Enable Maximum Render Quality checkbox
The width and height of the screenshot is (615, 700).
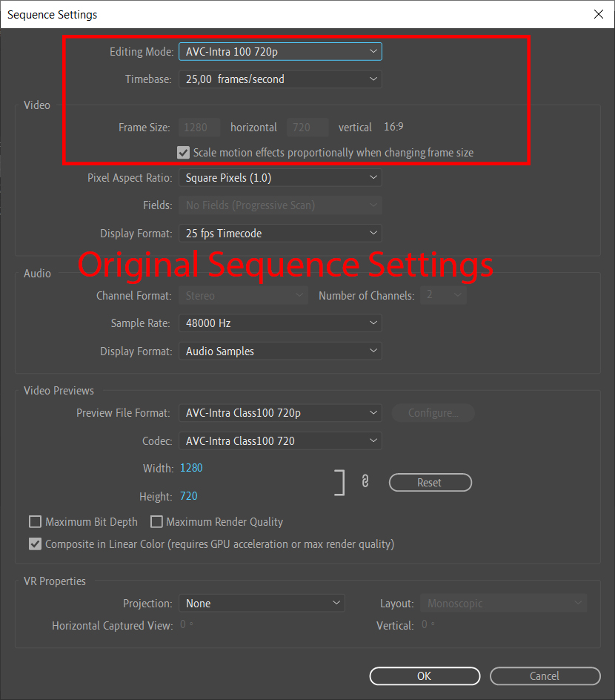click(156, 522)
